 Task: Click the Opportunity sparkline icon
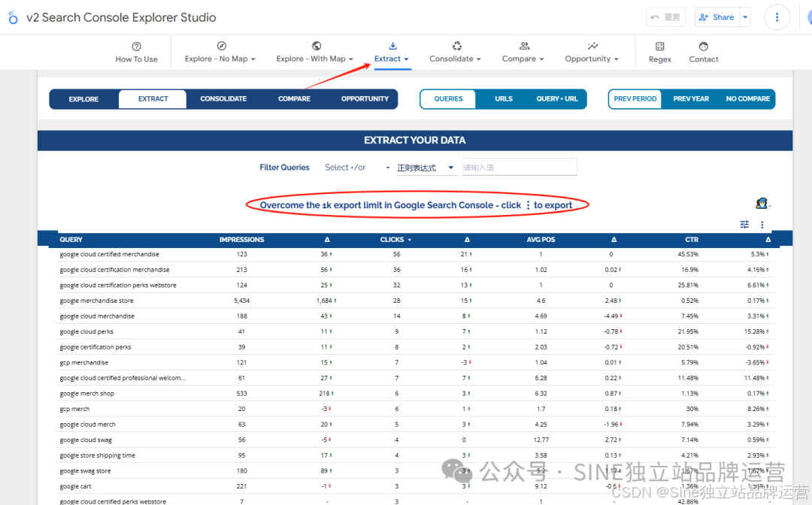coord(592,46)
